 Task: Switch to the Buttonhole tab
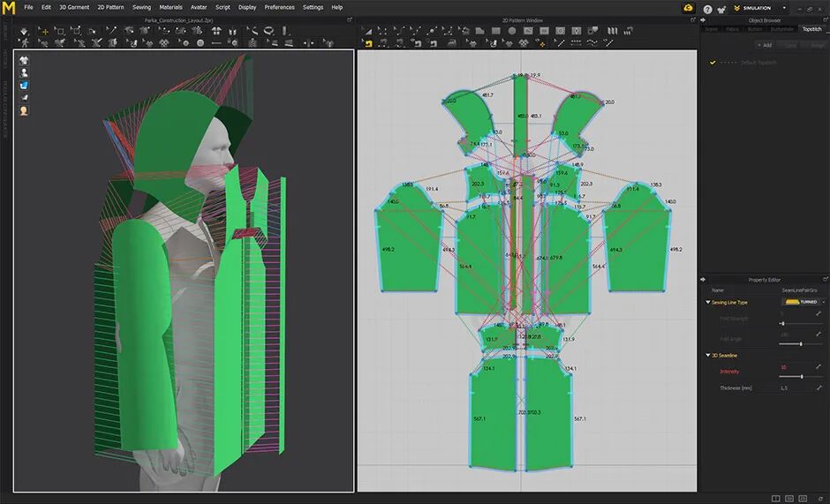[x=781, y=29]
